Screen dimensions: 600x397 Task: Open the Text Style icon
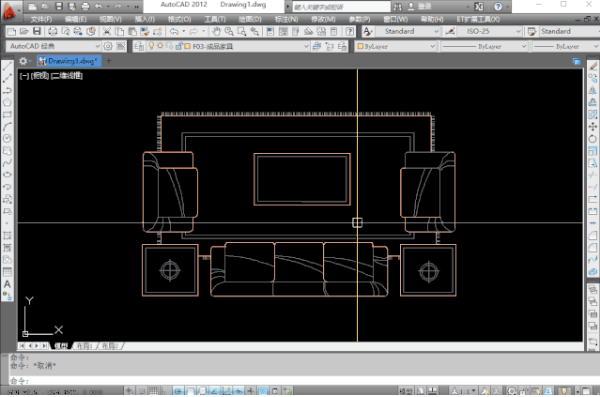[368, 31]
